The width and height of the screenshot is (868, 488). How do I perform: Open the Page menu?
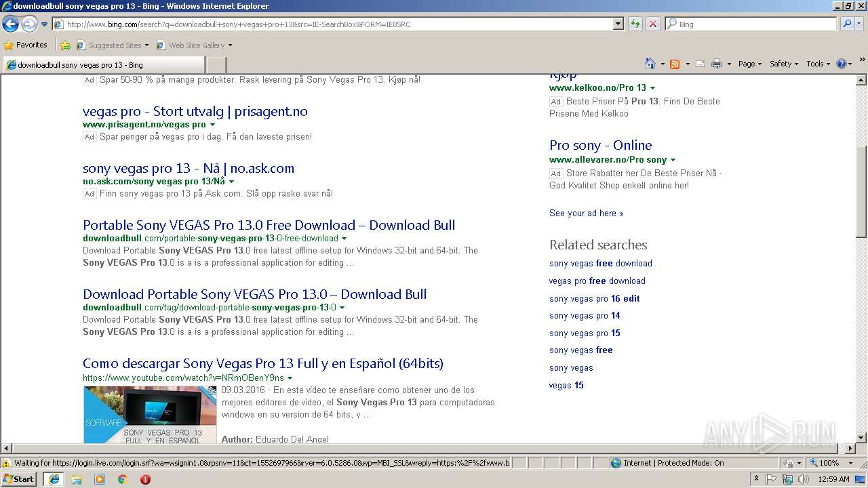pos(749,64)
